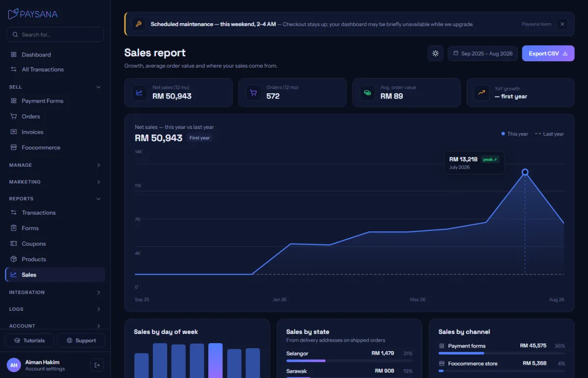Click the Invoices icon in sidebar

[x=14, y=132]
